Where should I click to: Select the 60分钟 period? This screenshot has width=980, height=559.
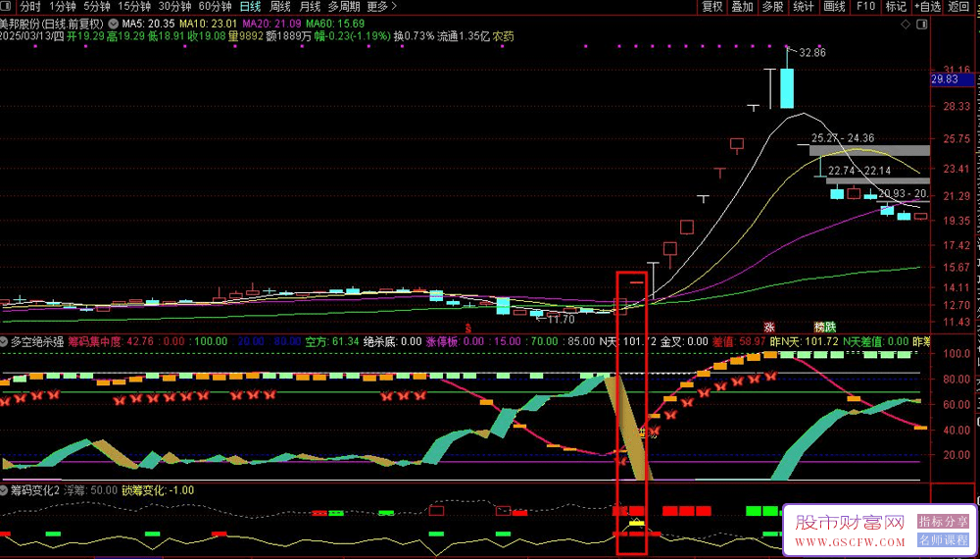click(215, 7)
